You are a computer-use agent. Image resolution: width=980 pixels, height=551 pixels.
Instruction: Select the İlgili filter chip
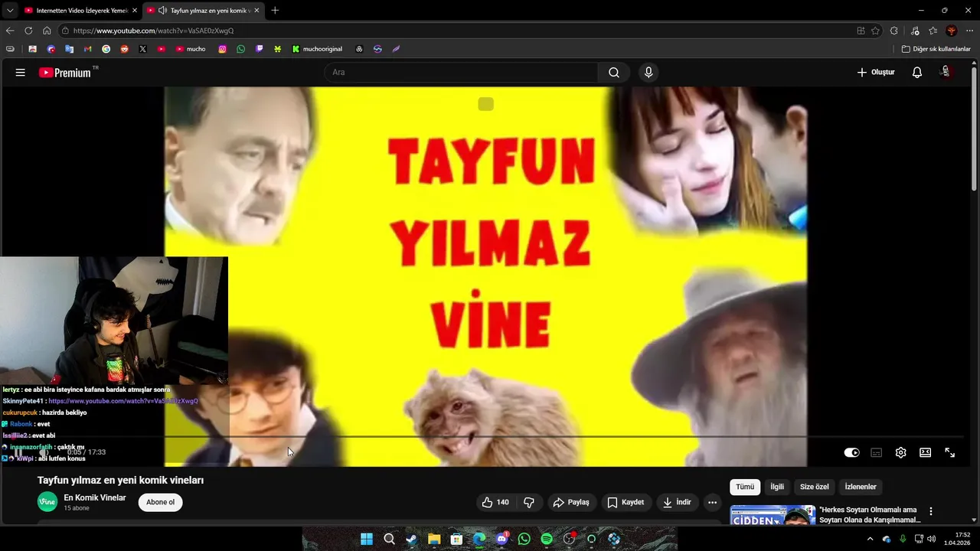(776, 487)
